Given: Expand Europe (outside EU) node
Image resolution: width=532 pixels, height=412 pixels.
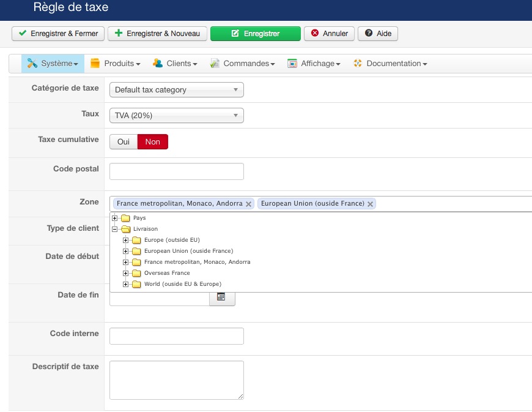Looking at the screenshot, I should pos(125,240).
